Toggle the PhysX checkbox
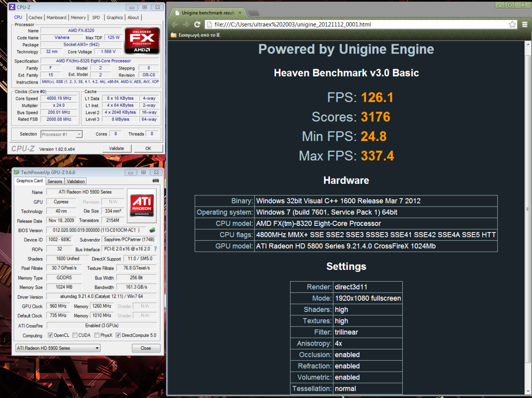Image resolution: width=532 pixels, height=398 pixels. coord(97,335)
